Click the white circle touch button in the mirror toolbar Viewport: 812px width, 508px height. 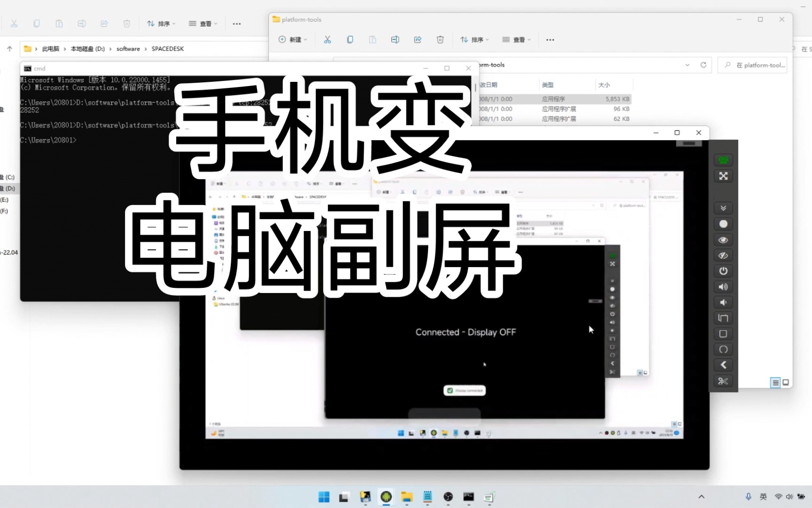tap(723, 224)
